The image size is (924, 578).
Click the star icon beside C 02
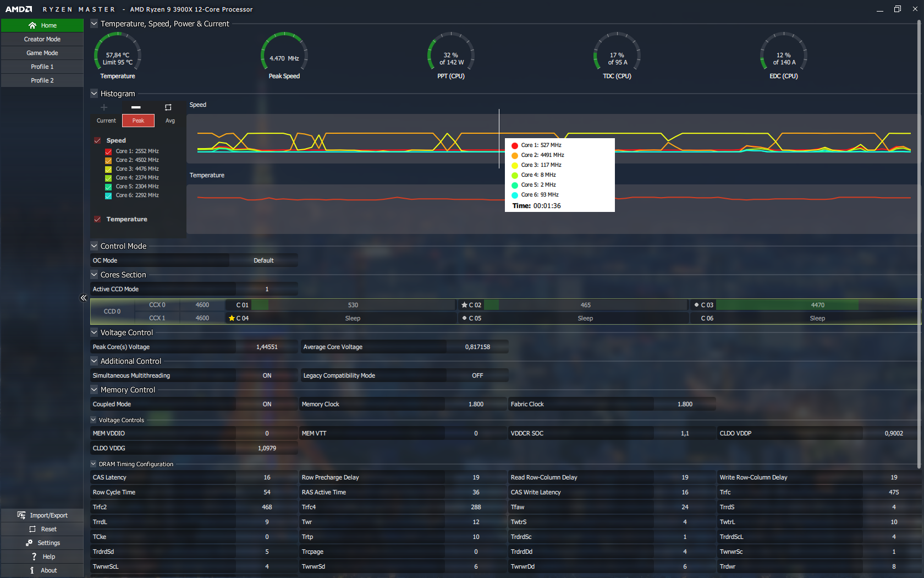(x=464, y=305)
